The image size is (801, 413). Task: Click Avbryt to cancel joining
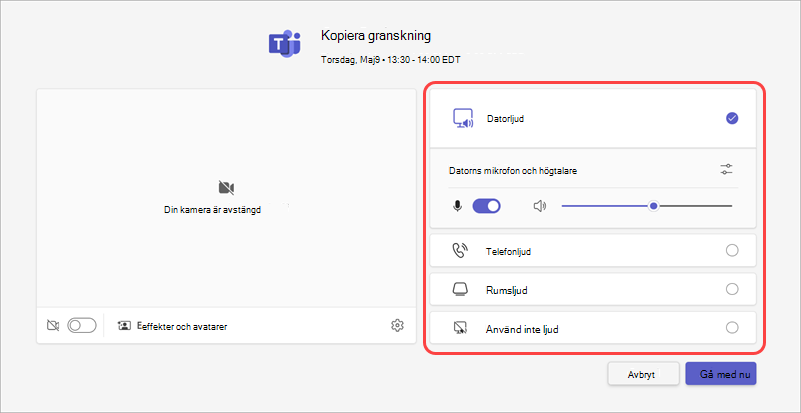click(x=643, y=374)
